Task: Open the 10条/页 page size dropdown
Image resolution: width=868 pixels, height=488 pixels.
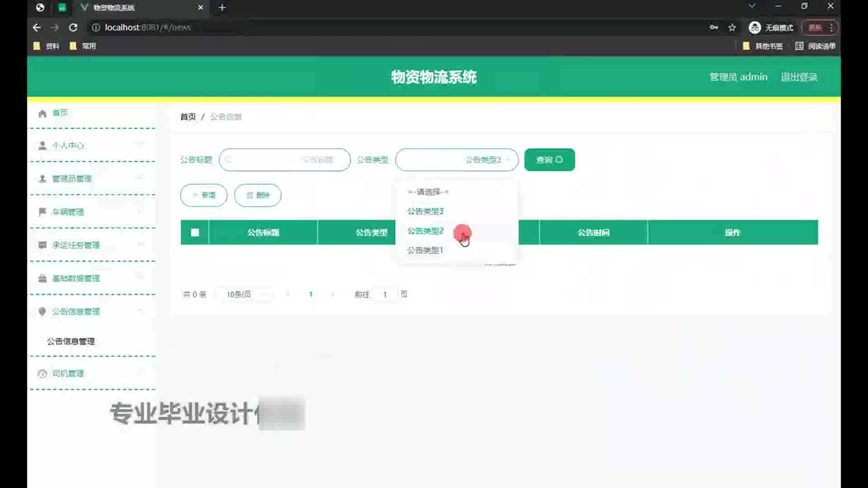Action: [x=245, y=295]
